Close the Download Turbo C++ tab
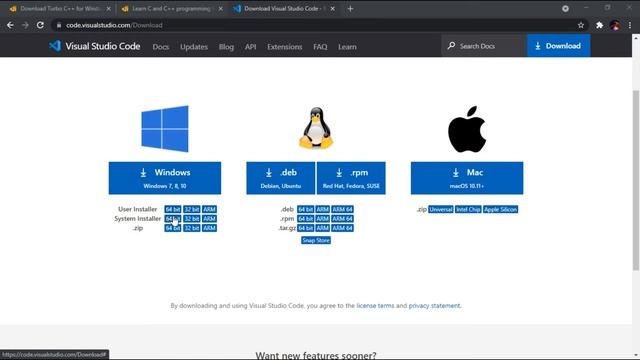The width and height of the screenshot is (640, 360). click(109, 9)
